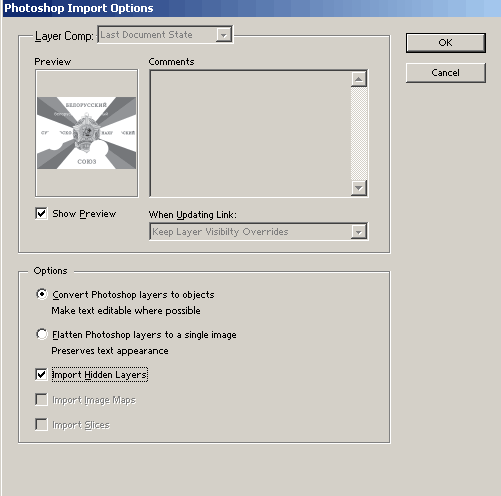Viewport: 501px width, 496px height.
Task: Select Flatten Photoshop layers to a single image
Action: pos(42,334)
